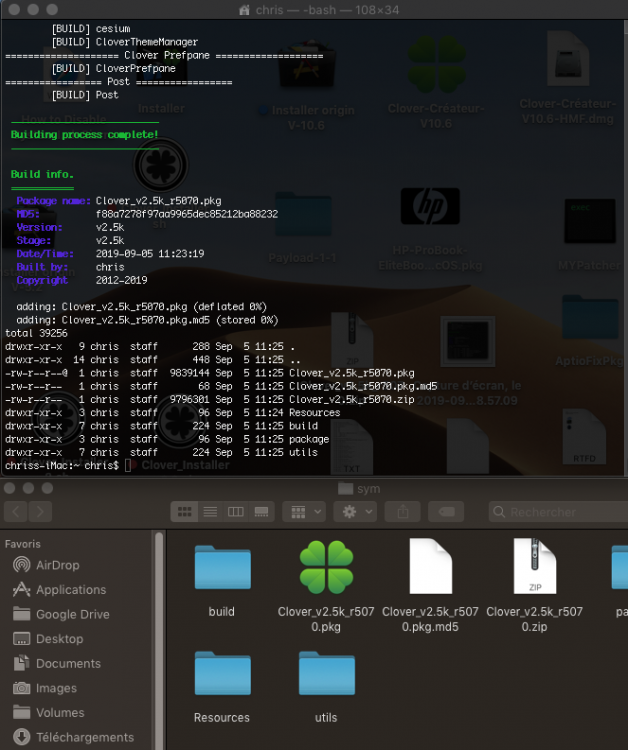The image size is (628, 750).
Task: Switch Finder to column view
Action: tap(236, 512)
